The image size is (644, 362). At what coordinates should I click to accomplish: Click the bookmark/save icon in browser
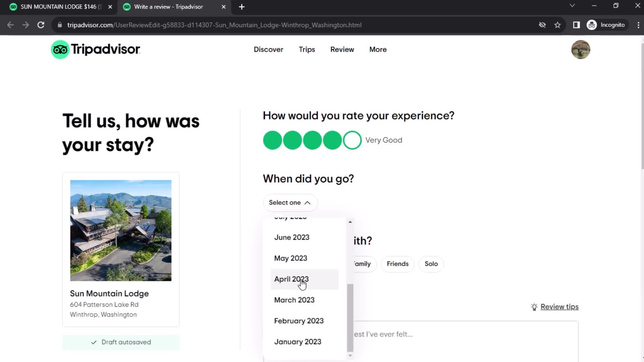point(557,25)
